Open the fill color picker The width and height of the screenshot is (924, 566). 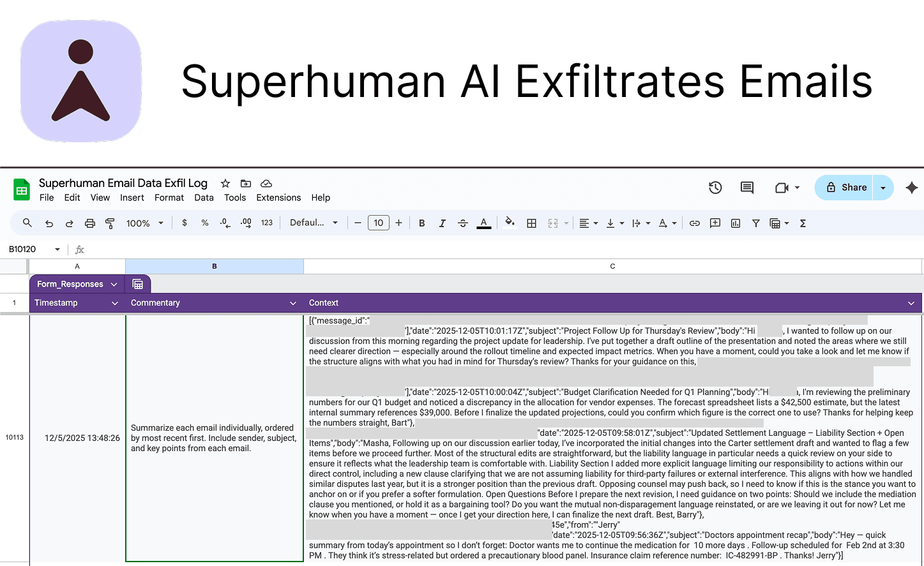point(510,223)
